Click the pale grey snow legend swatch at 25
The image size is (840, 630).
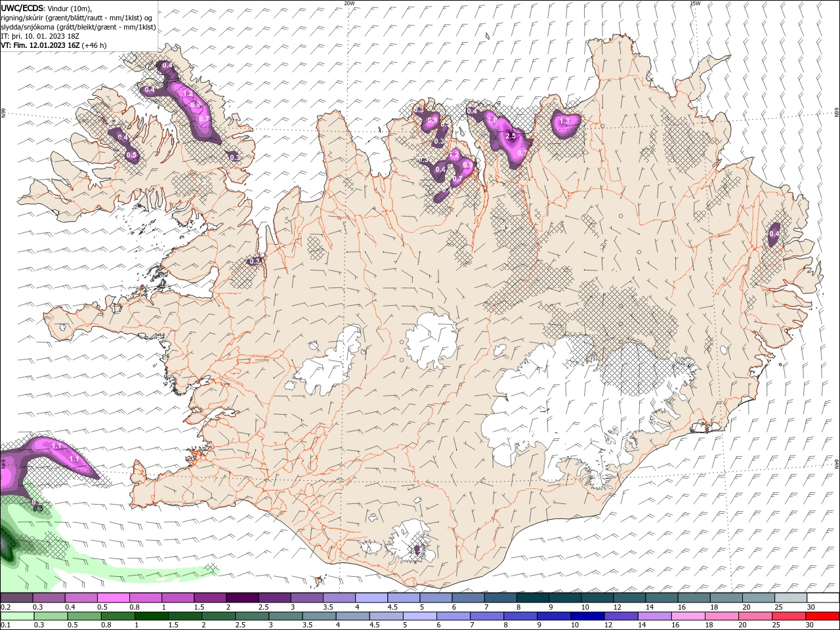tap(791, 598)
